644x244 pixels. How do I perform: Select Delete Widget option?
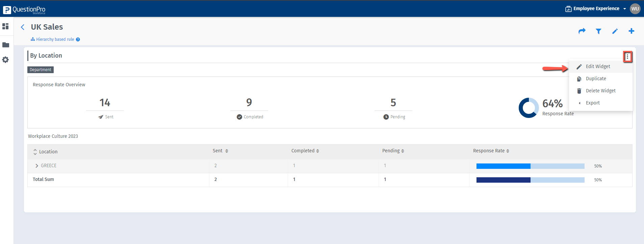coord(600,91)
